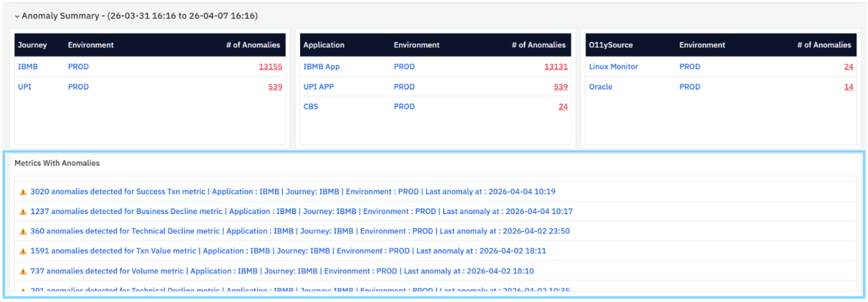
Task: Open the Oracle source link
Action: point(601,87)
